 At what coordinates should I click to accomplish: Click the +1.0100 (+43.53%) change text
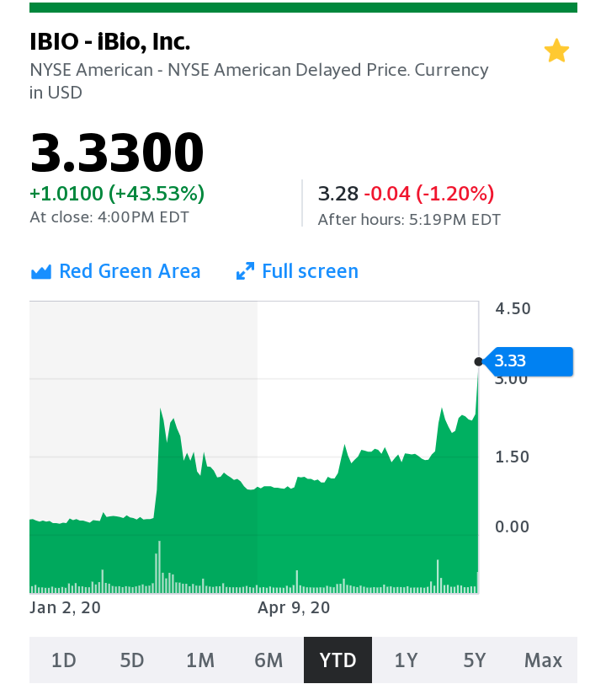coord(117,194)
